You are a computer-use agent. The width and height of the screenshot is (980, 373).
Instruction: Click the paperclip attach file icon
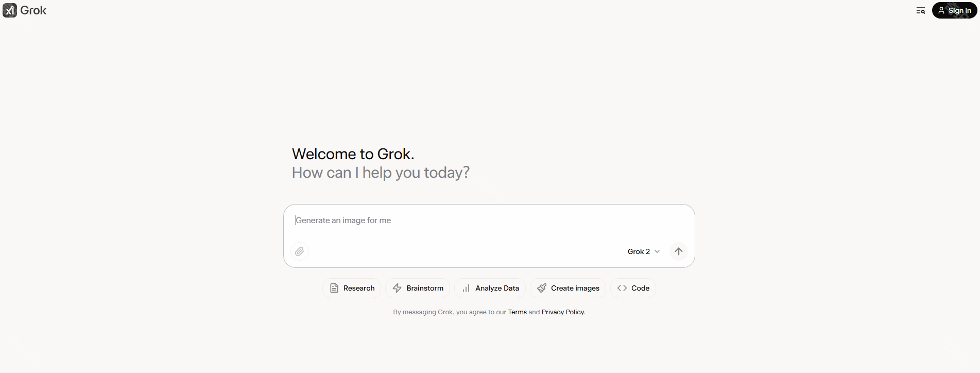(300, 251)
